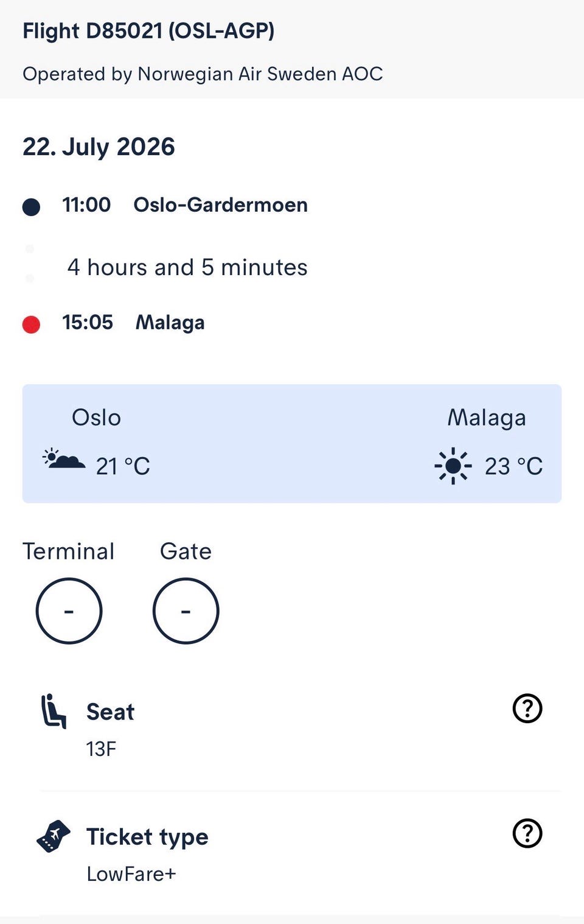The width and height of the screenshot is (584, 924).
Task: Tap the seat chair icon
Action: (54, 711)
